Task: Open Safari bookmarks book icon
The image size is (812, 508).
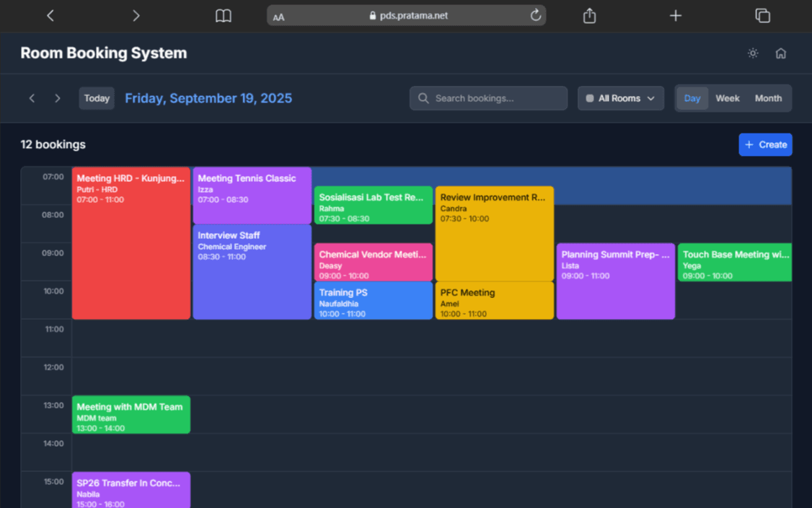Action: 224,16
